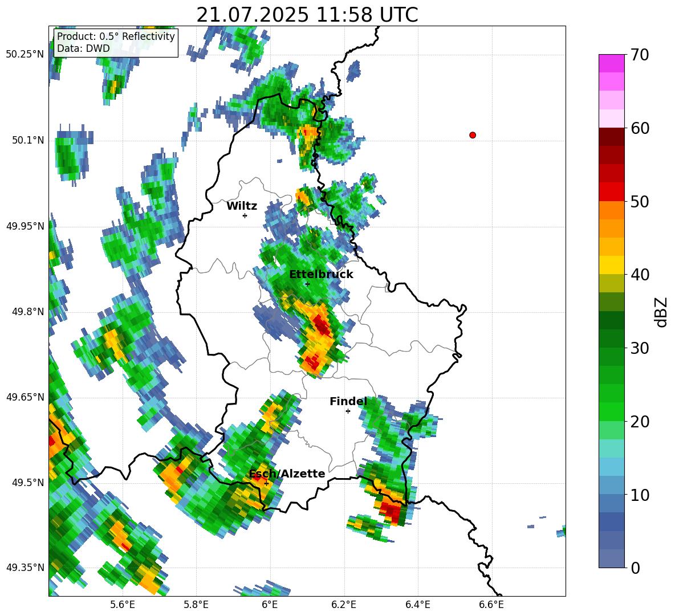Click the 5.8°E longitude label
This screenshot has width=675, height=616.
pyautogui.click(x=196, y=605)
